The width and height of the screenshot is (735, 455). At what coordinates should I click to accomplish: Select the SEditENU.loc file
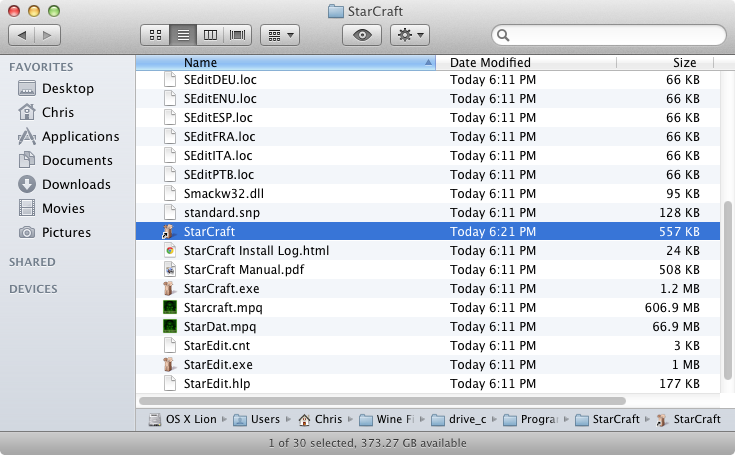(x=428, y=98)
